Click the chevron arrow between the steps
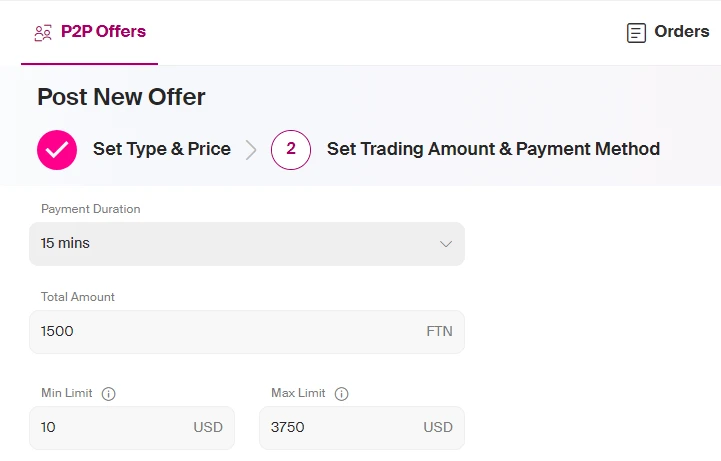Screen dimensions: 721x461 pos(251,150)
